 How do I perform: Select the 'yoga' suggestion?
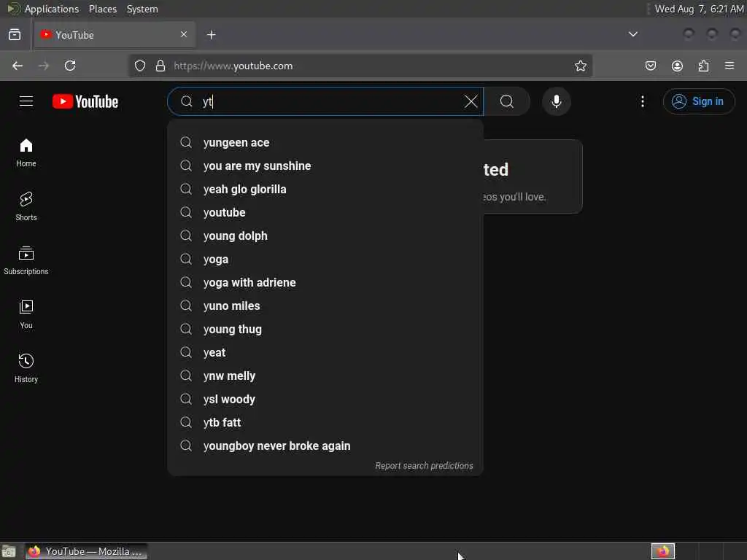coord(325,259)
